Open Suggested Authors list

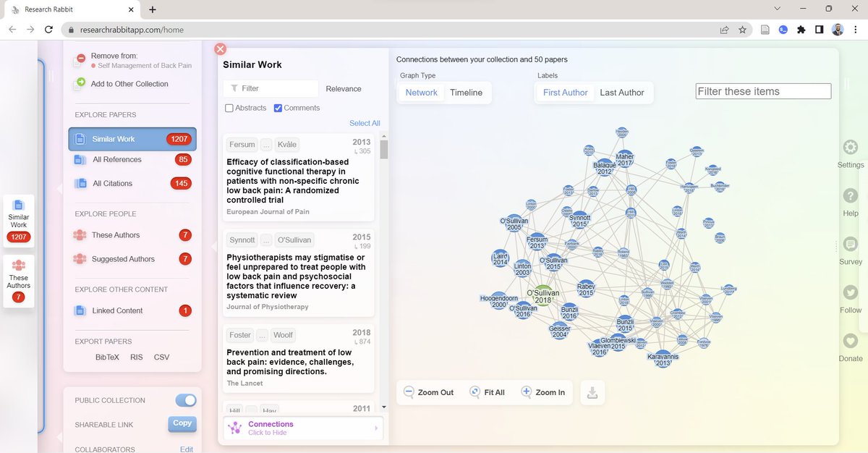(x=132, y=258)
